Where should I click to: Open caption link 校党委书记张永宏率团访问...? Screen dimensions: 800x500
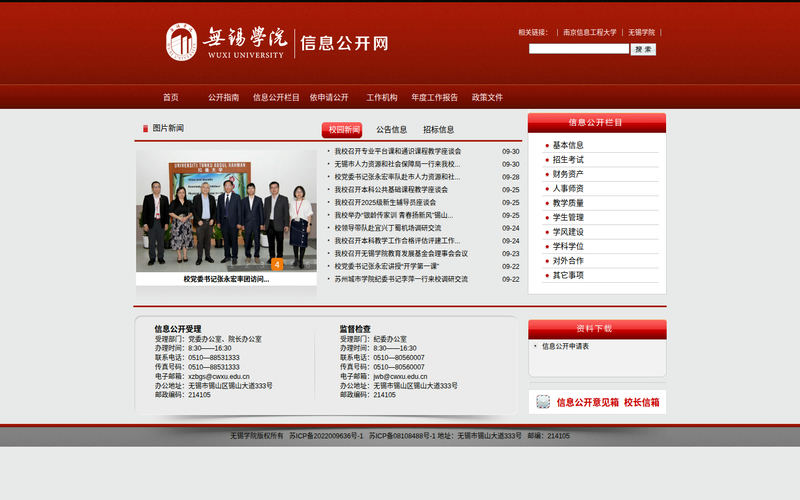coord(226,279)
